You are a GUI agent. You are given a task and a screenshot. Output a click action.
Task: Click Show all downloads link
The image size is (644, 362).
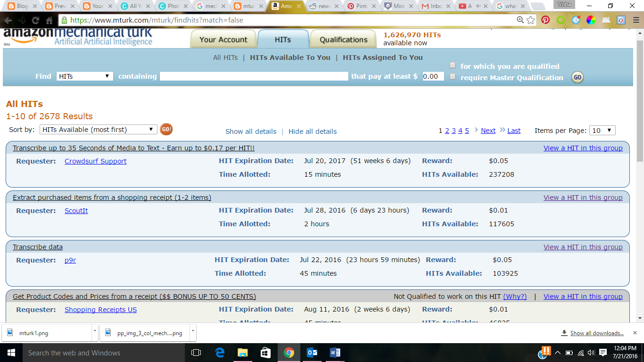coord(597,333)
